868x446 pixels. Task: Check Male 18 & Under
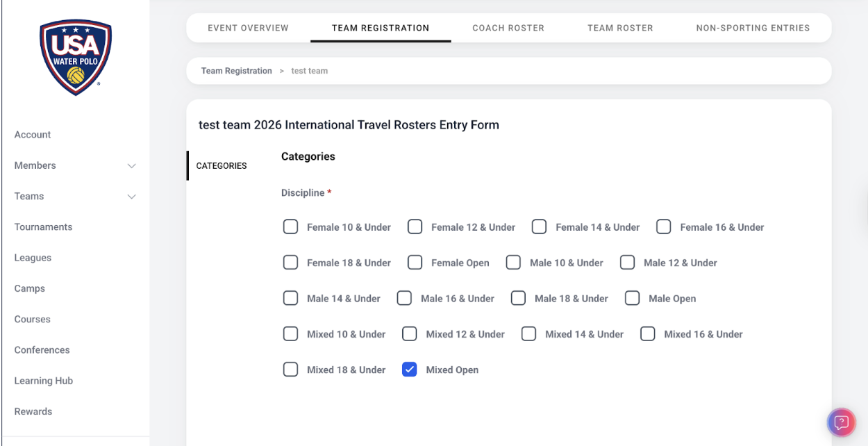coord(518,298)
